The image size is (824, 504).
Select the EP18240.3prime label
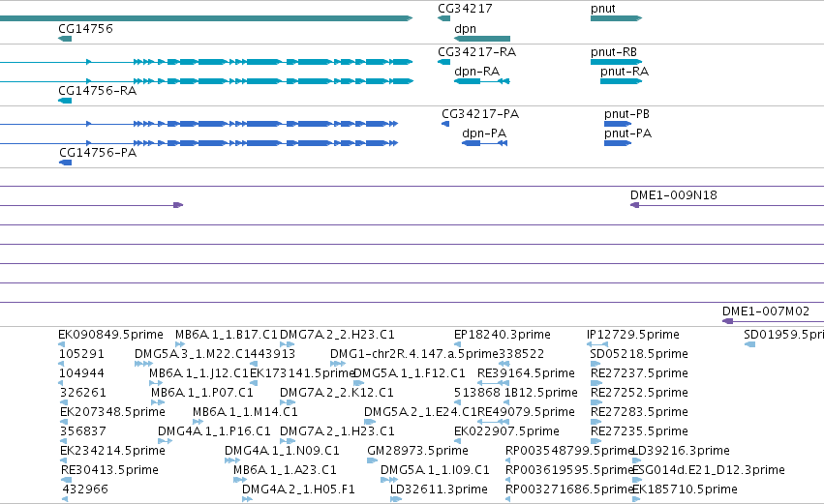(x=503, y=335)
